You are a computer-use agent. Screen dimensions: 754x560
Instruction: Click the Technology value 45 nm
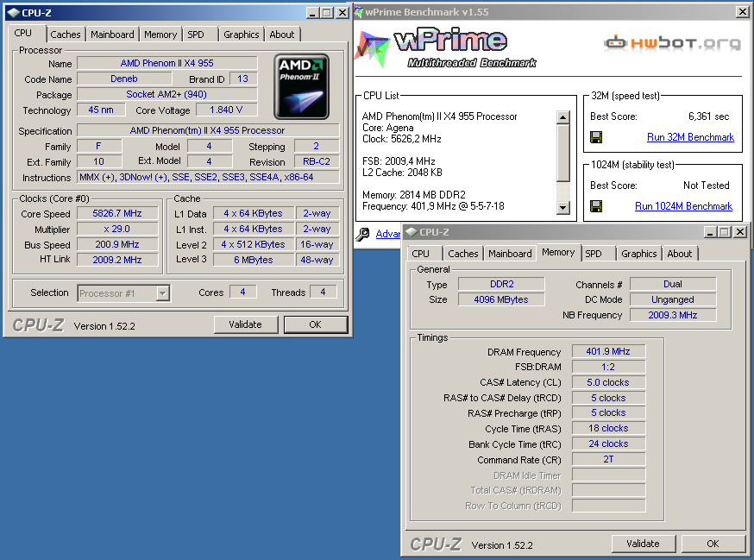click(101, 110)
